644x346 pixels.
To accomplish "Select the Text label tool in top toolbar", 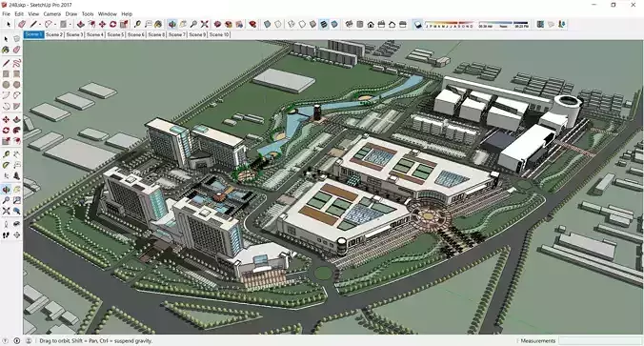I will (x=149, y=24).
